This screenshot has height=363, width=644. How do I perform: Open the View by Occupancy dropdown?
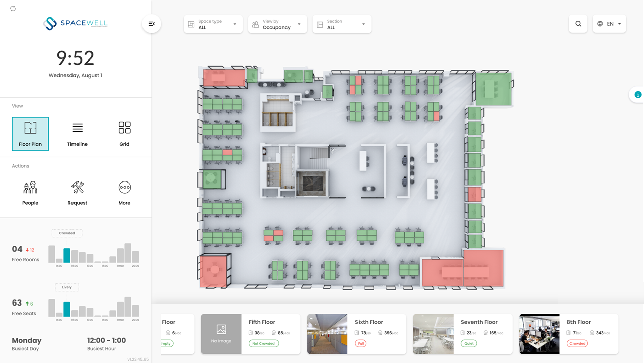point(277,24)
